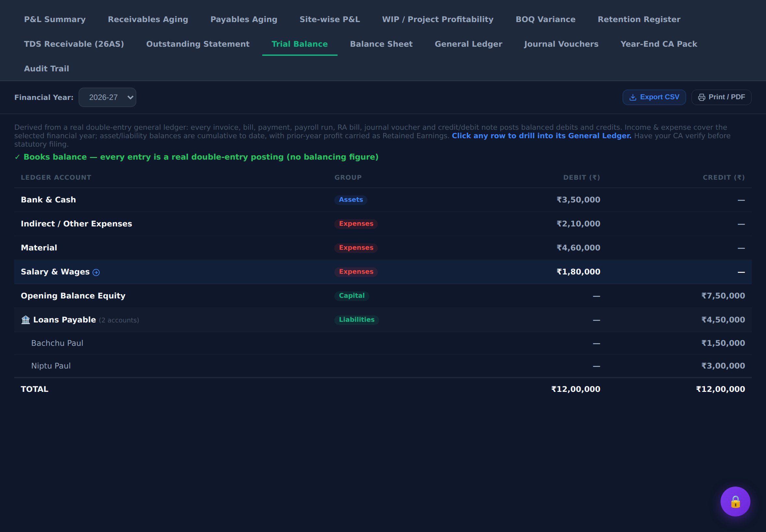Open the TDS Receivable (26AS) tab

74,44
